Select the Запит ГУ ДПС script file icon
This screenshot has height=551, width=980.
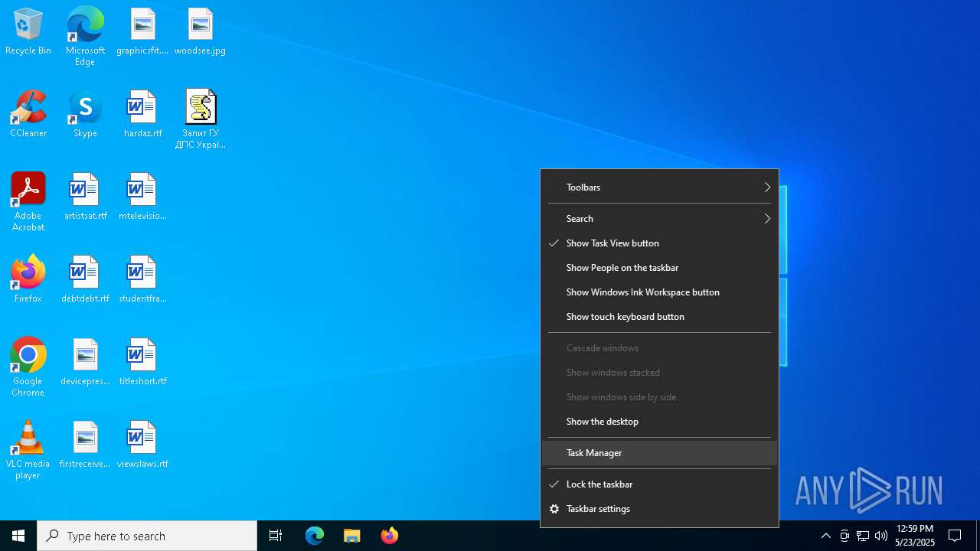[x=200, y=119]
